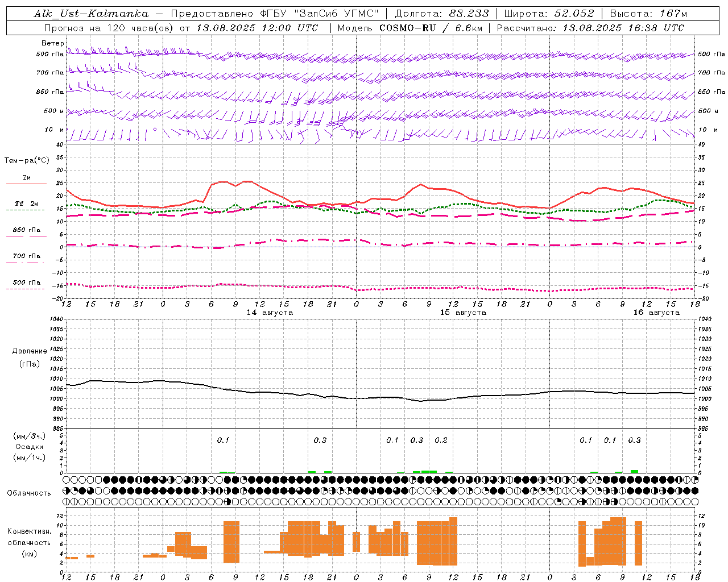The image size is (728, 582).
Task: Select the forecast start 13.08.2025 12:00 UTC
Action: 257,28
